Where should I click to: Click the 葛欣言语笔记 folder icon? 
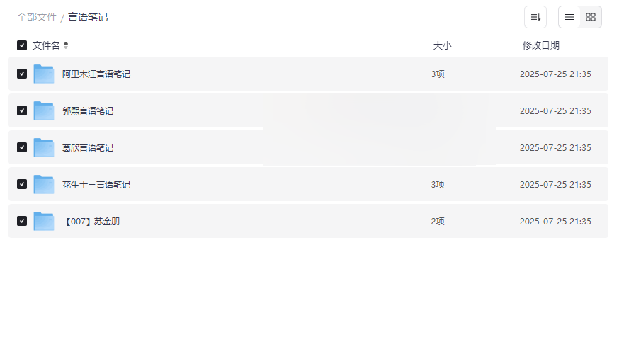click(x=44, y=147)
